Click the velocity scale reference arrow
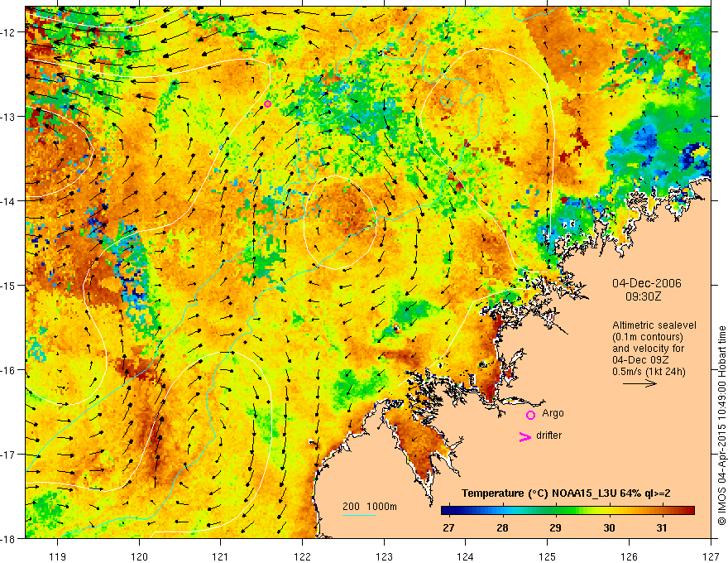Viewport: 728px width, 563px height. (639, 383)
